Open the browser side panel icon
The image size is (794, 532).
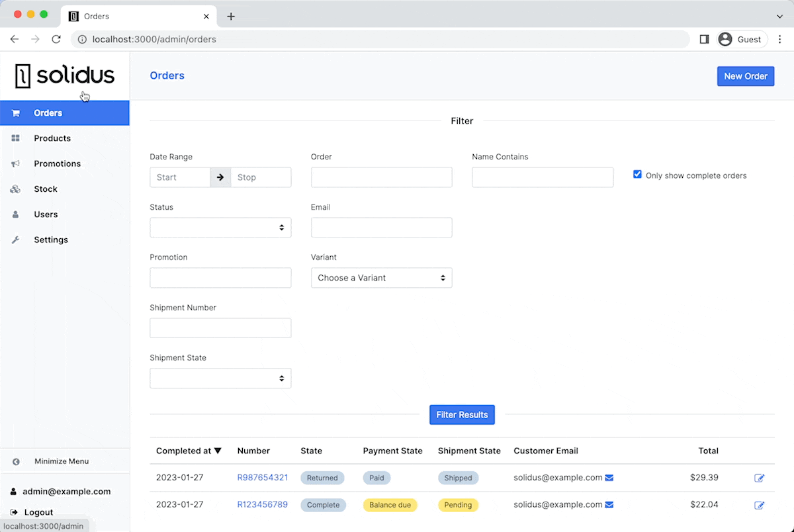point(704,39)
